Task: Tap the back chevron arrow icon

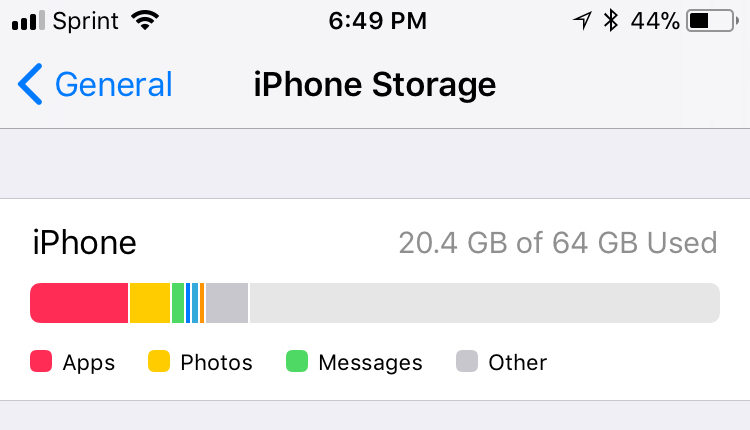Action: click(x=30, y=84)
